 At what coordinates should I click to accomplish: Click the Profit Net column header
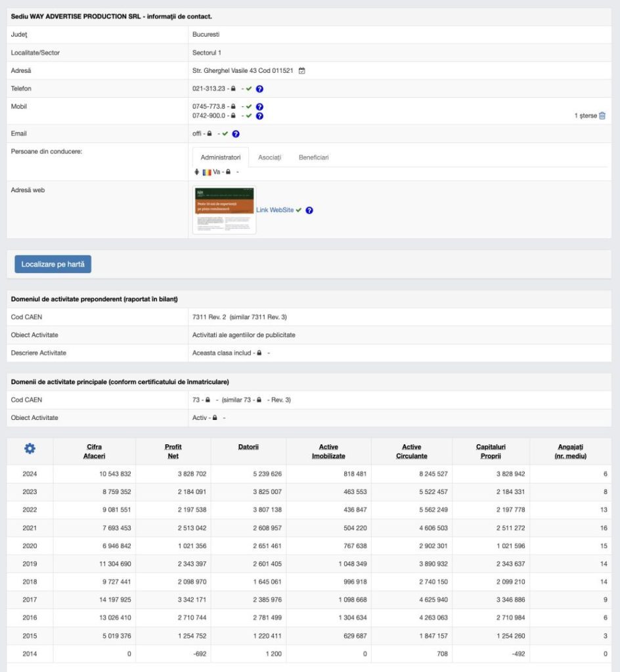tap(173, 451)
